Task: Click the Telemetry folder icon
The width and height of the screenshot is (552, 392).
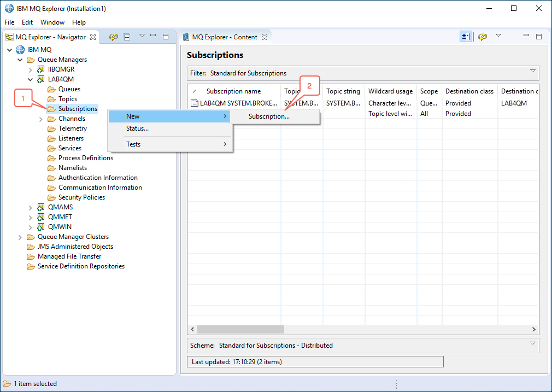Action: (52, 128)
